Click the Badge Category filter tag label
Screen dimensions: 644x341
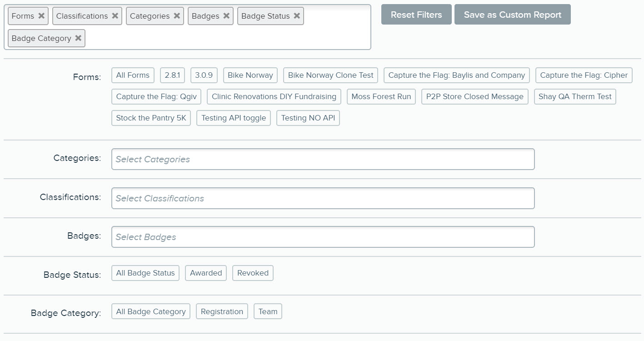41,38
